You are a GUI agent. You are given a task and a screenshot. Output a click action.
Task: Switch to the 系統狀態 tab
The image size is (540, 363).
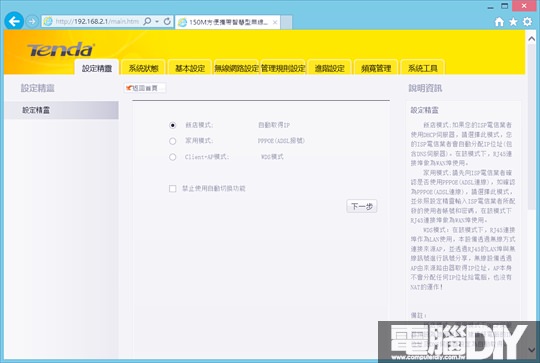pos(143,68)
